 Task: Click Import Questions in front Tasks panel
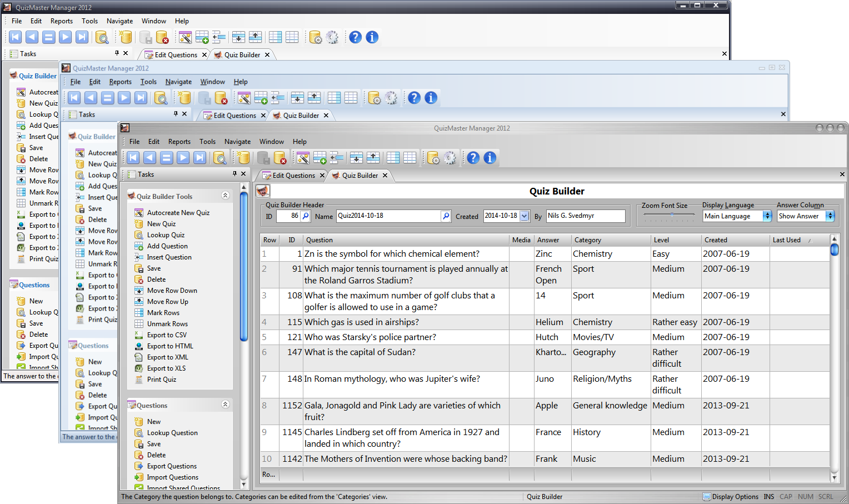tap(172, 477)
